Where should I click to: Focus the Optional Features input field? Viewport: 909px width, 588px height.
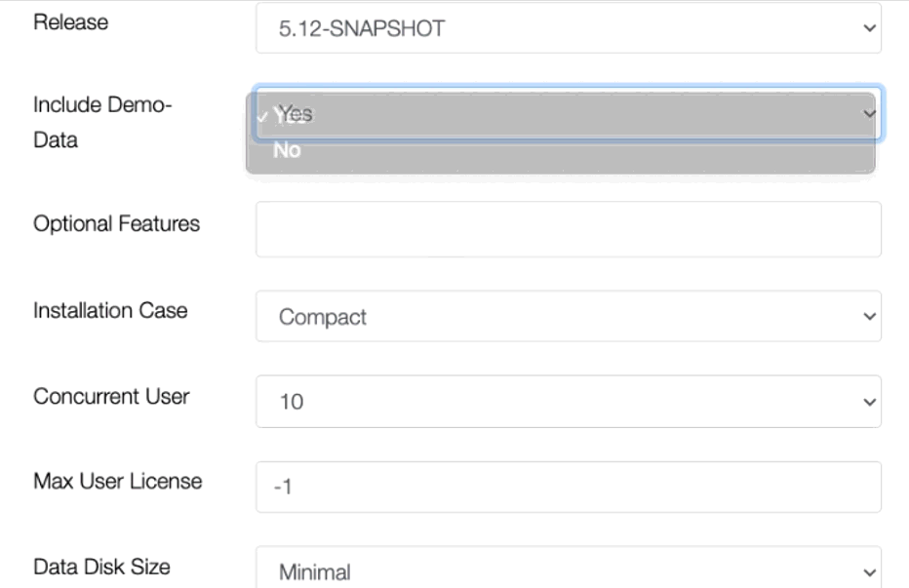pyautogui.click(x=568, y=229)
